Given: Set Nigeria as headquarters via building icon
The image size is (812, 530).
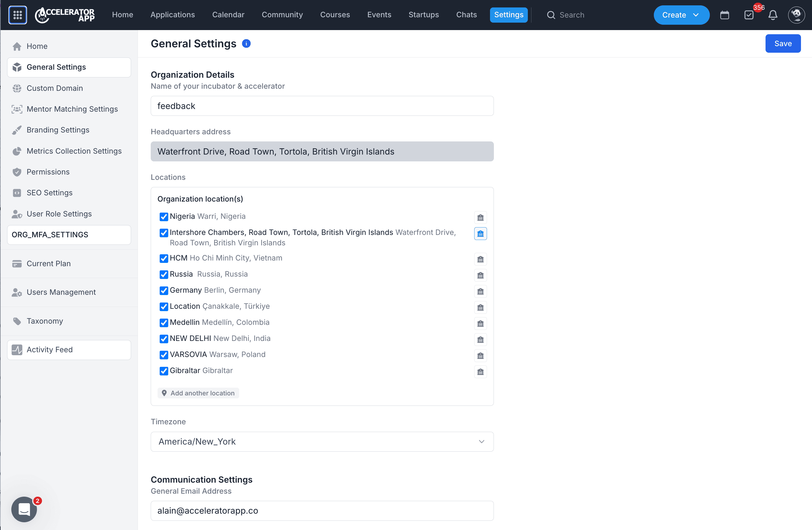Looking at the screenshot, I should click(480, 217).
